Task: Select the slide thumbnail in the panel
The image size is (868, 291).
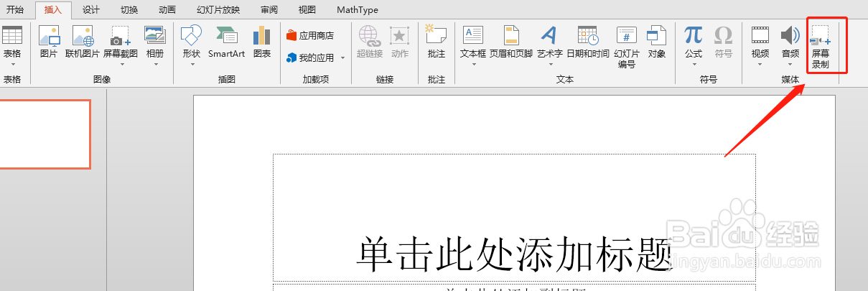Action: point(45,134)
